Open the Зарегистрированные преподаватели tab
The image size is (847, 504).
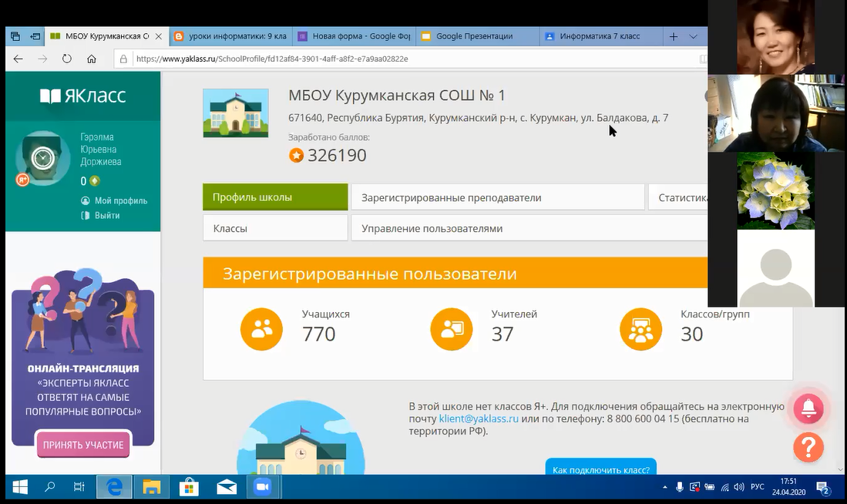click(497, 197)
